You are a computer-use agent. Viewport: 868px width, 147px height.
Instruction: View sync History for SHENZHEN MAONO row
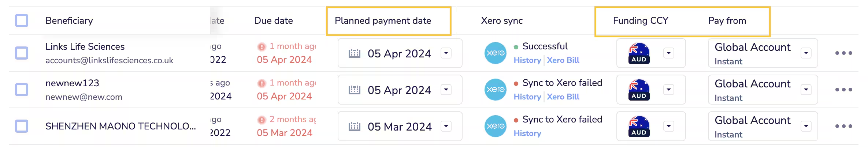[527, 133]
